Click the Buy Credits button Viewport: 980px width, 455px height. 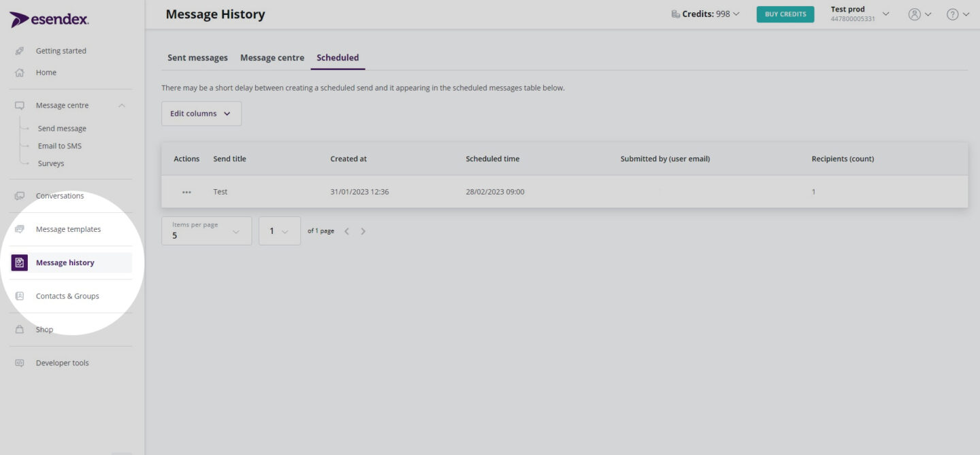tap(785, 14)
